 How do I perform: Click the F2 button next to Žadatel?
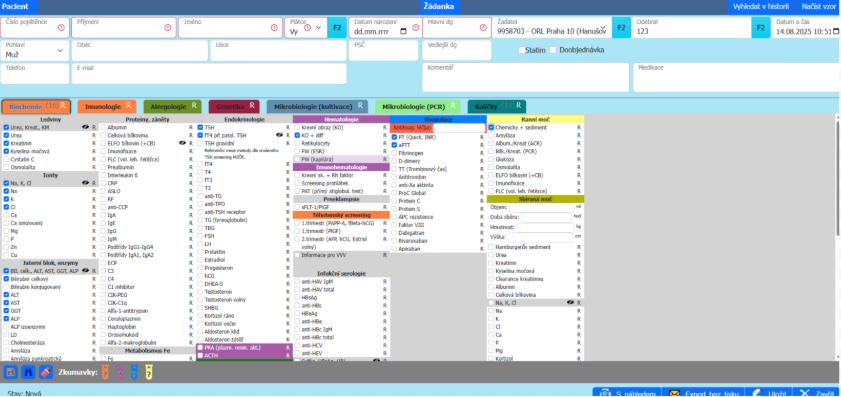click(x=621, y=27)
